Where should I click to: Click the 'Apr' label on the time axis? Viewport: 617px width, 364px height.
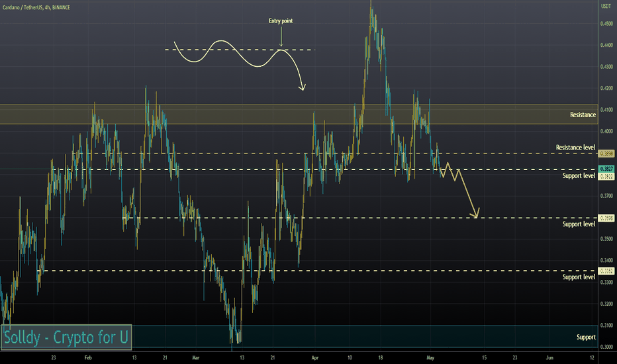315,357
